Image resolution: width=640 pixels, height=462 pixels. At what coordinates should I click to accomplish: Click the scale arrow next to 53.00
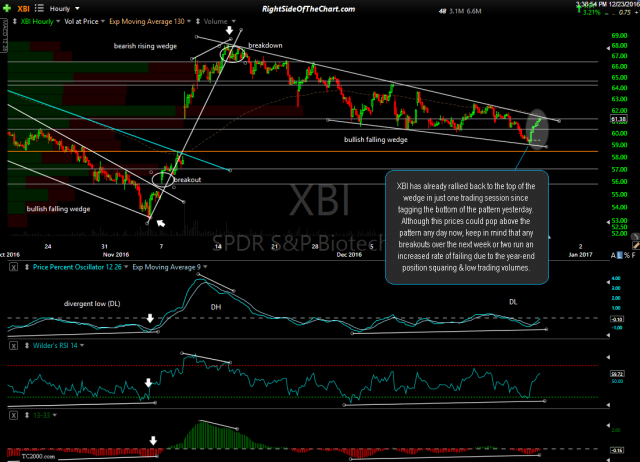[x=608, y=222]
